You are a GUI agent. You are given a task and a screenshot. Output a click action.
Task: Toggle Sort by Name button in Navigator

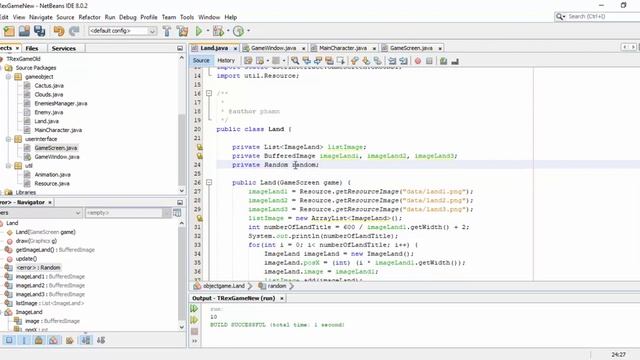(86, 340)
